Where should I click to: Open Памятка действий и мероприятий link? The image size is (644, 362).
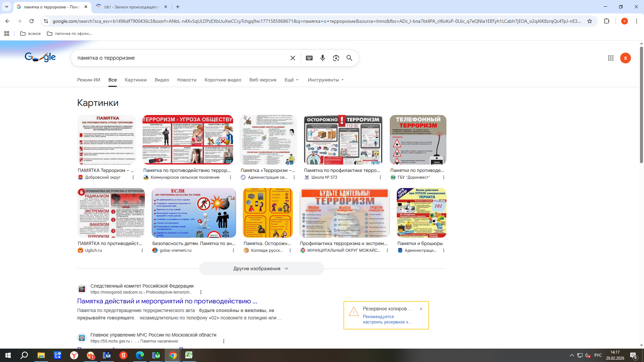tap(167, 301)
